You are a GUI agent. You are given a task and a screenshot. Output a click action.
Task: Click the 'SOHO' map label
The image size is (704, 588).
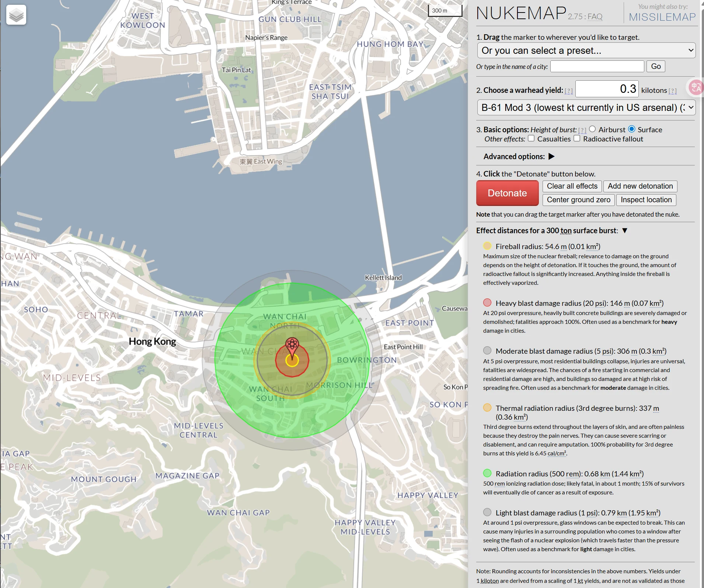pos(36,309)
